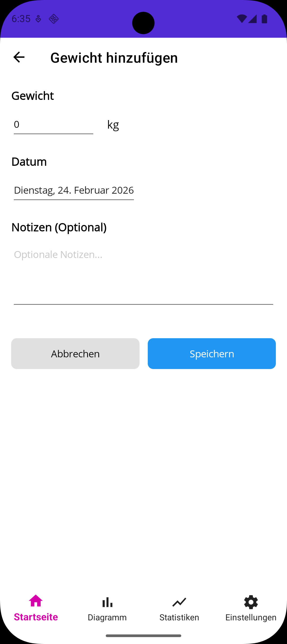287x644 pixels.
Task: Click the battery indicator icon
Action: (264, 19)
